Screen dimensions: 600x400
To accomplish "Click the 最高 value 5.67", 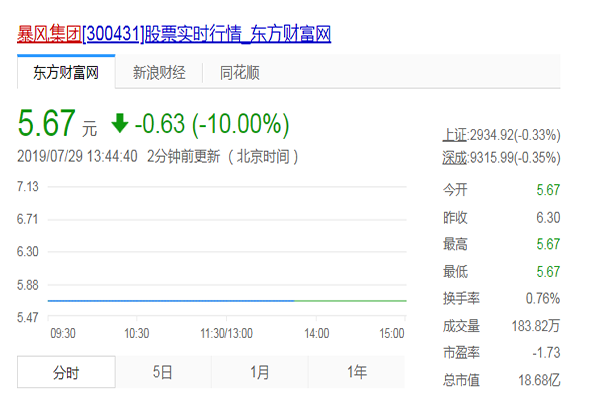I will [x=548, y=244].
